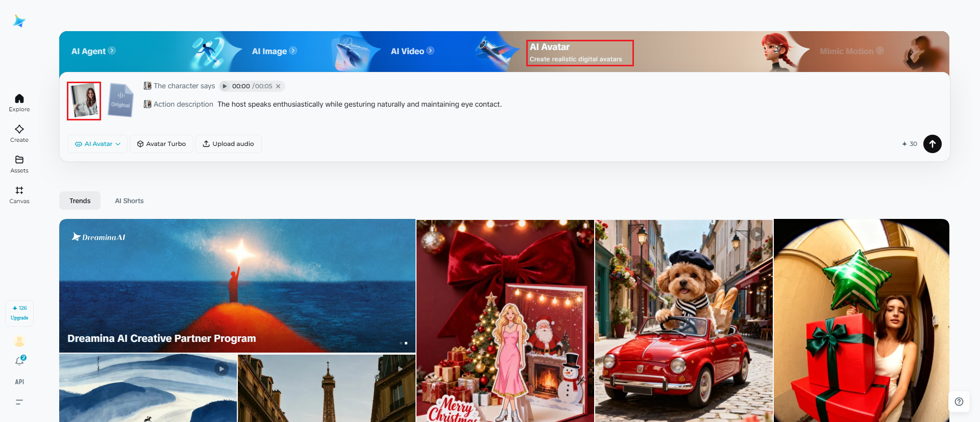The width and height of the screenshot is (980, 422).
Task: Edit the action description text field
Action: pos(359,104)
